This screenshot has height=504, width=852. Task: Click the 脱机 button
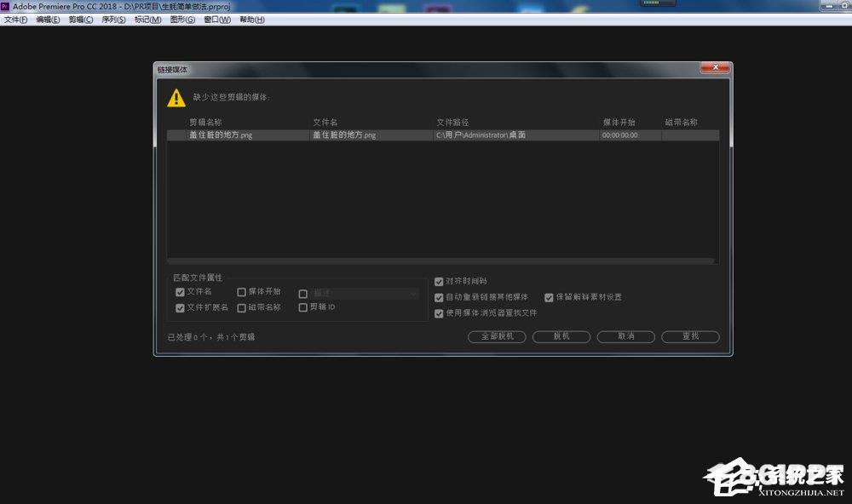tap(561, 337)
